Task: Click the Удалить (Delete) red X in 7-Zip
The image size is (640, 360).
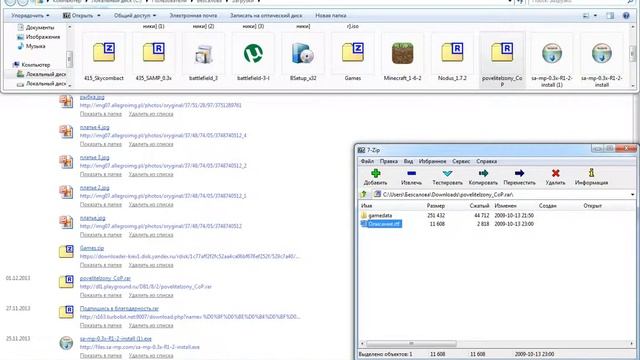Action: pos(556,173)
